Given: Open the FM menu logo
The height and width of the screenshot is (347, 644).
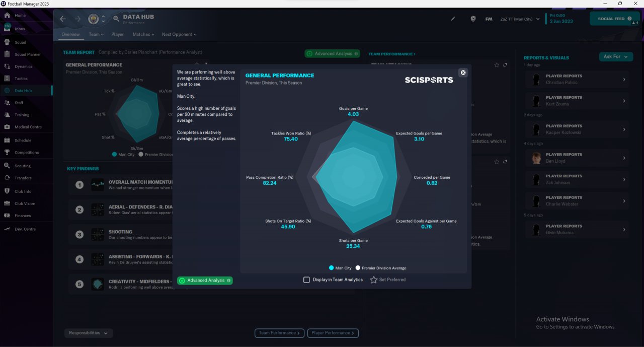Looking at the screenshot, I should pyautogui.click(x=489, y=19).
